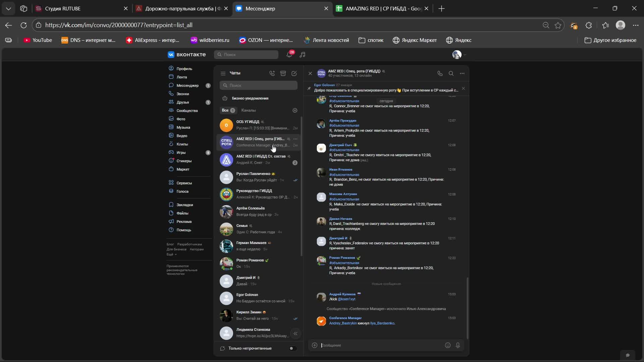644x362 pixels.
Task: Insert emoji in message field
Action: tap(447, 345)
